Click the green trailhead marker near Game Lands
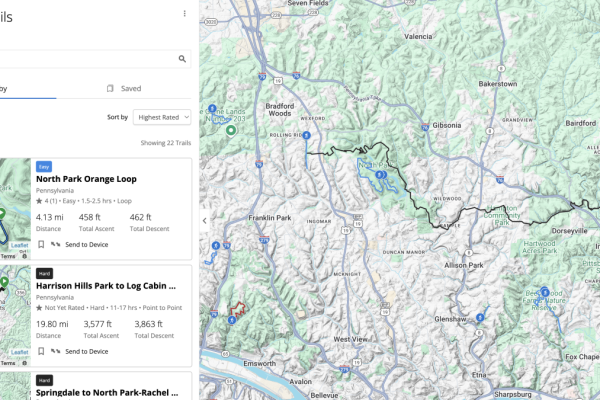The height and width of the screenshot is (400, 600). (x=231, y=131)
